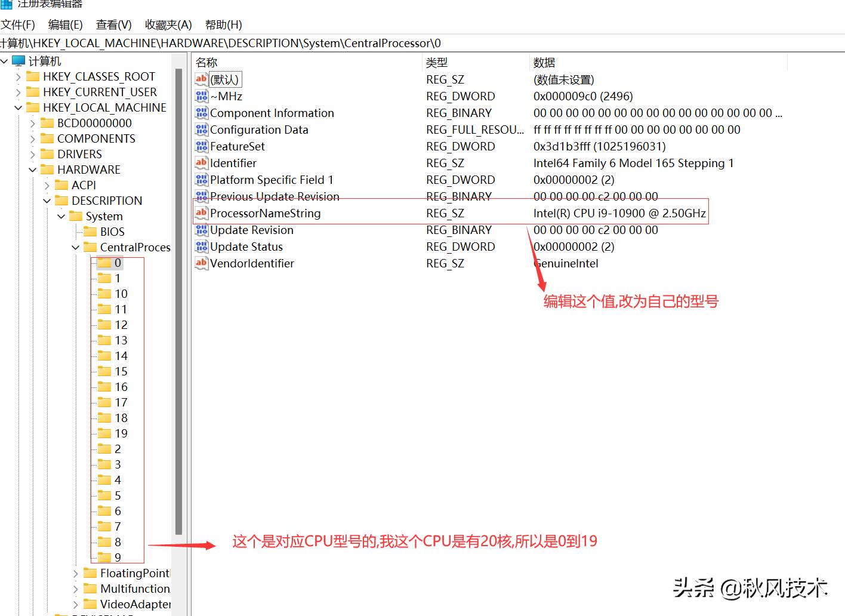Open the 编辑(E) menu
Viewport: 845px width, 616px height.
tap(64, 24)
